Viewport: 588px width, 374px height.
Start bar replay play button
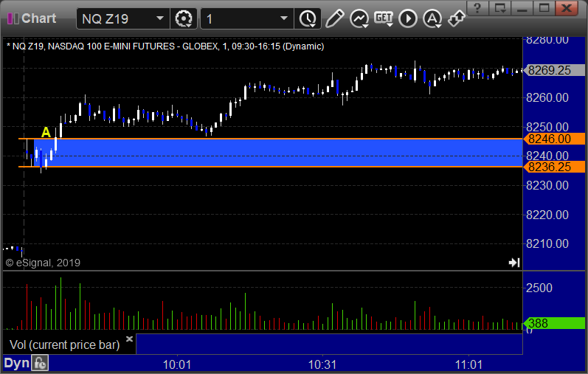point(408,18)
